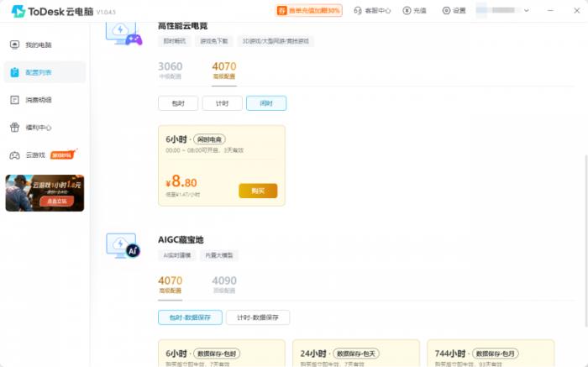This screenshot has height=367, width=588.
Task: Choose the 计时 billing option
Action: pyautogui.click(x=222, y=103)
